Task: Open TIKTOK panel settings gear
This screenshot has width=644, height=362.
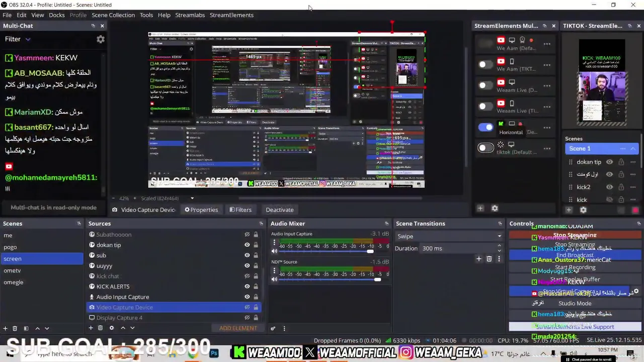Action: pyautogui.click(x=583, y=210)
